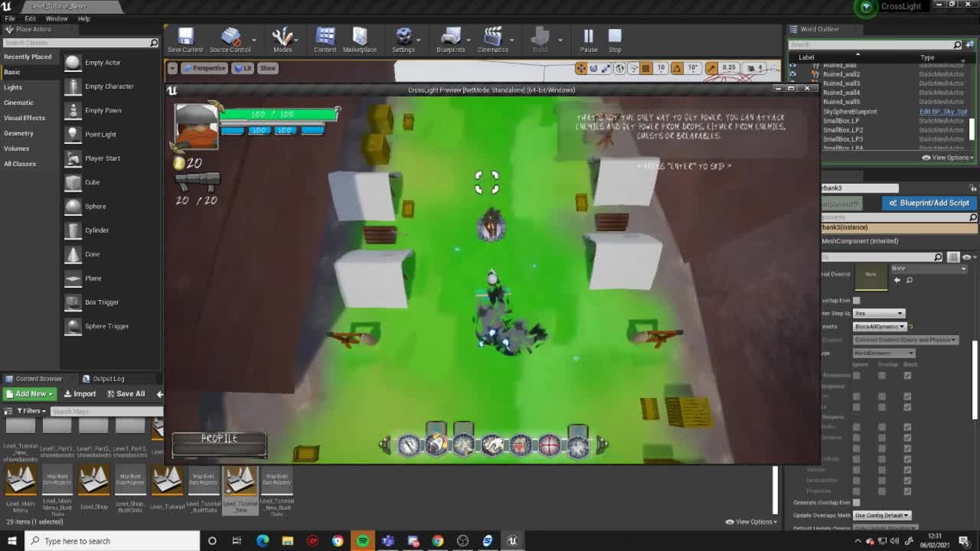Open the BlockAllDynamic collision presets dropdown
Screen dimensions: 980x551
coord(878,326)
